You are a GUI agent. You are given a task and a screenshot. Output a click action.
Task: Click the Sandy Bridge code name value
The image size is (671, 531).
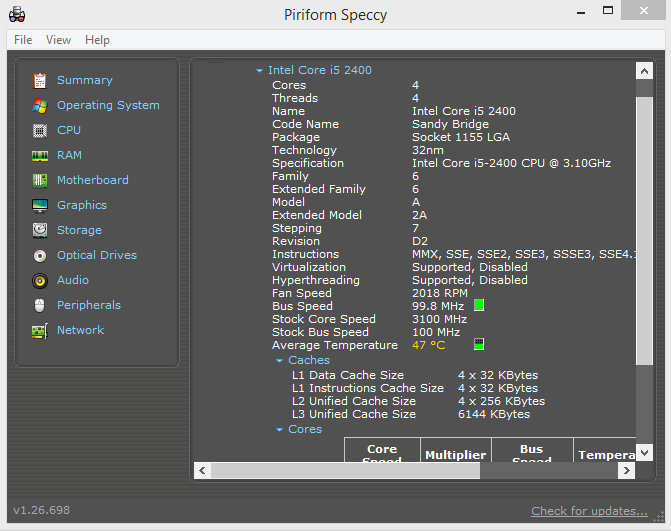450,124
